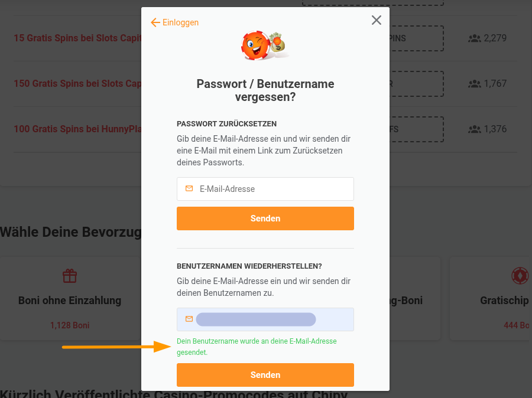Focus the E-Mail-Adresse input field

point(265,189)
